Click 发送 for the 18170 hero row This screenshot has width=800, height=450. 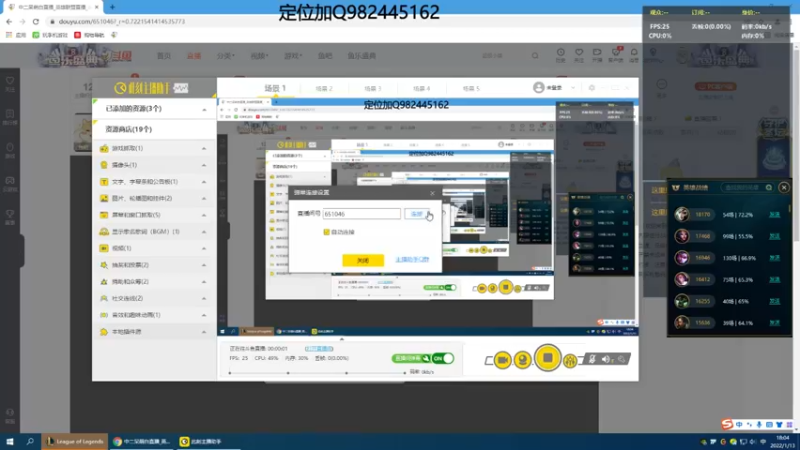click(x=774, y=215)
